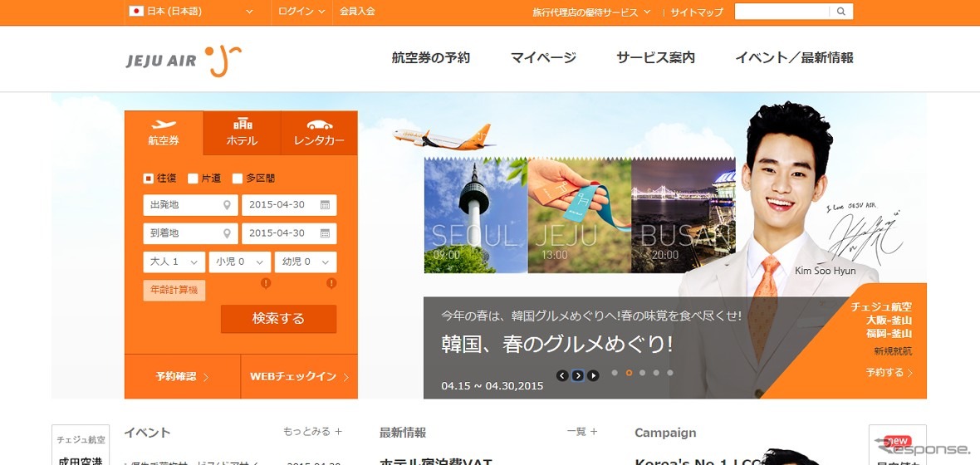Jump to the first banner slide dot
980x465 pixels.
point(615,373)
